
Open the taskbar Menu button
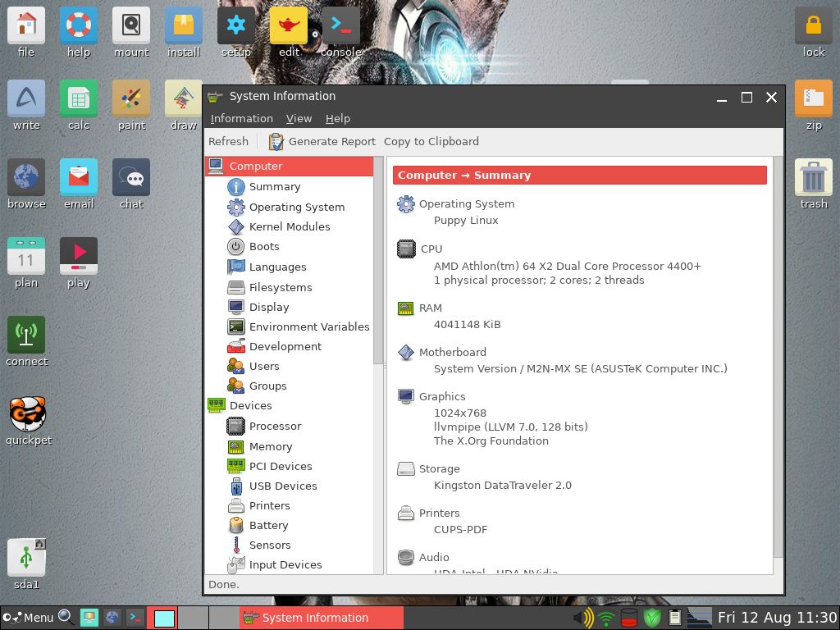point(28,618)
